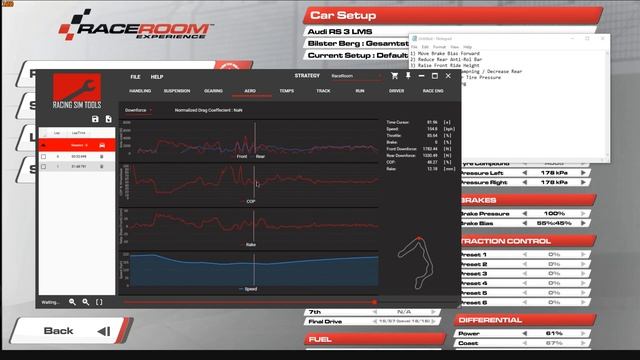
Task: Maximize the Racing Sim Tools window
Action: (435, 76)
